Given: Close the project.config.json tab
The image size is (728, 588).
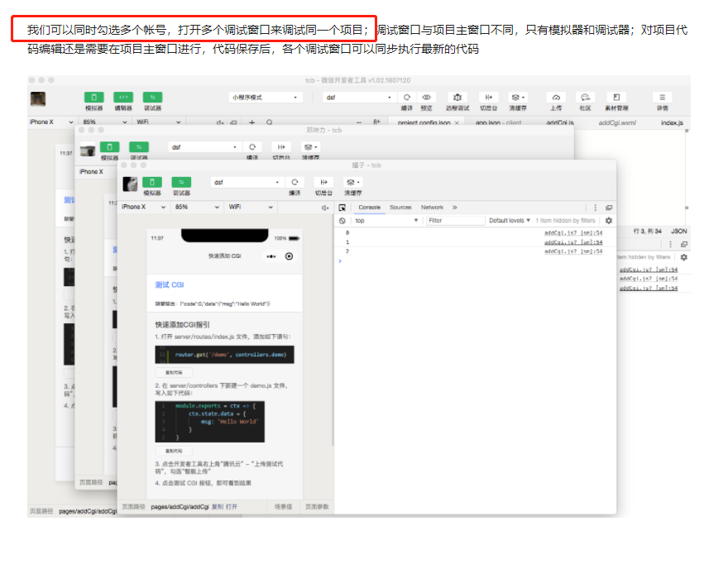Looking at the screenshot, I should [x=457, y=122].
